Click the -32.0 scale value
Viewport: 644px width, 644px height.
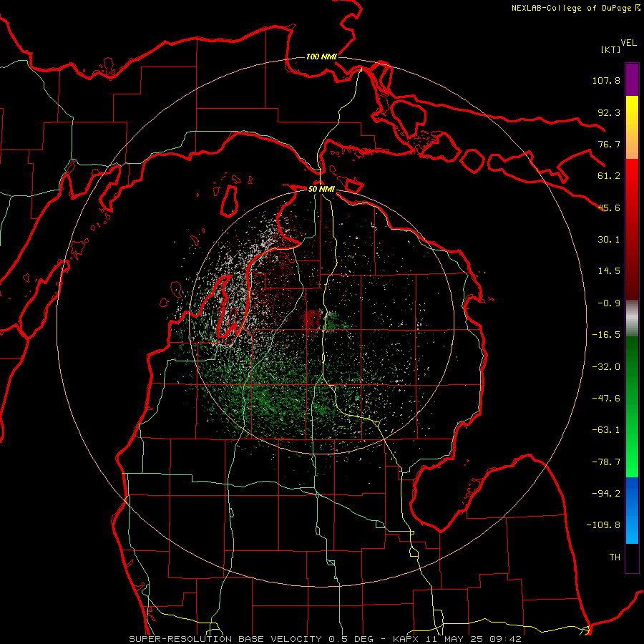606,367
